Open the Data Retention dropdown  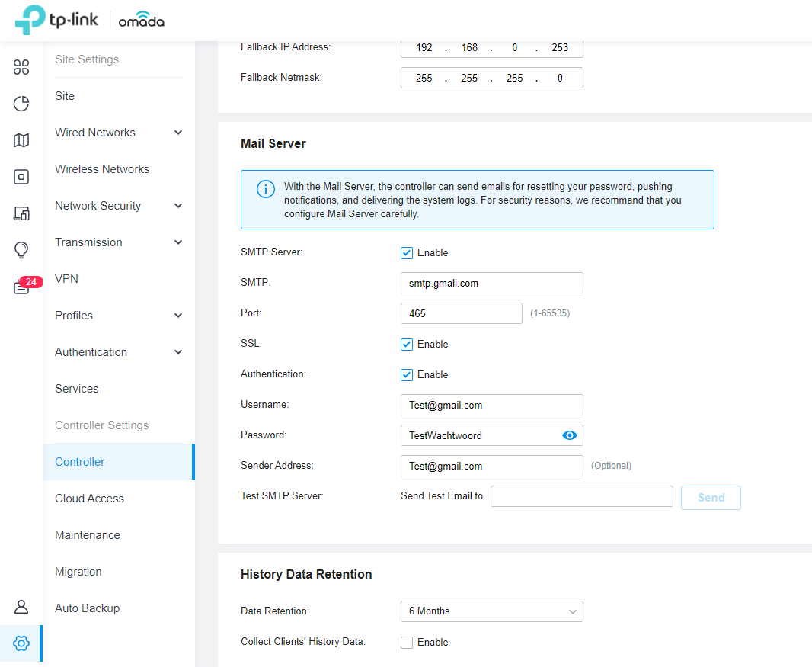(491, 611)
